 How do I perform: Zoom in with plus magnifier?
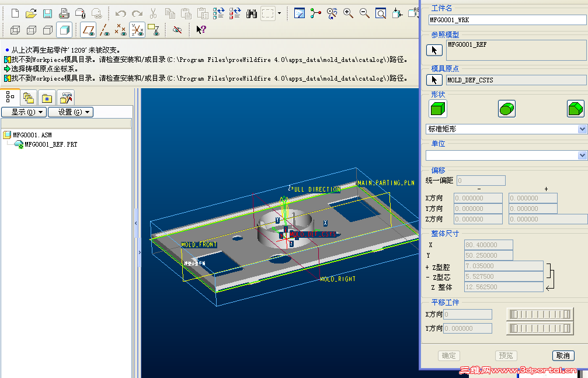coord(349,13)
